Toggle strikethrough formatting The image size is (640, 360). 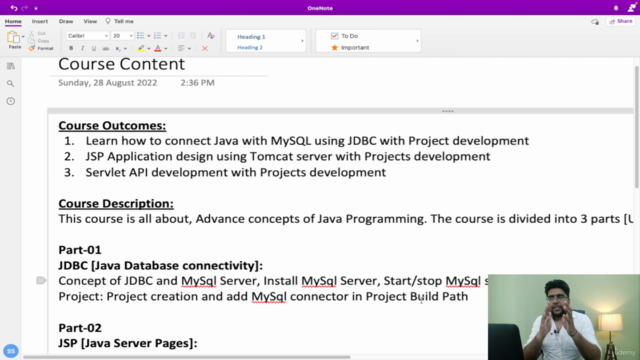coord(106,49)
